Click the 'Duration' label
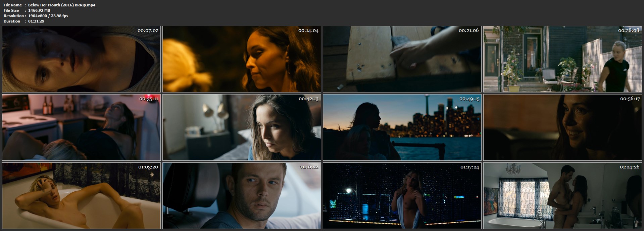644x231 pixels. [12, 21]
